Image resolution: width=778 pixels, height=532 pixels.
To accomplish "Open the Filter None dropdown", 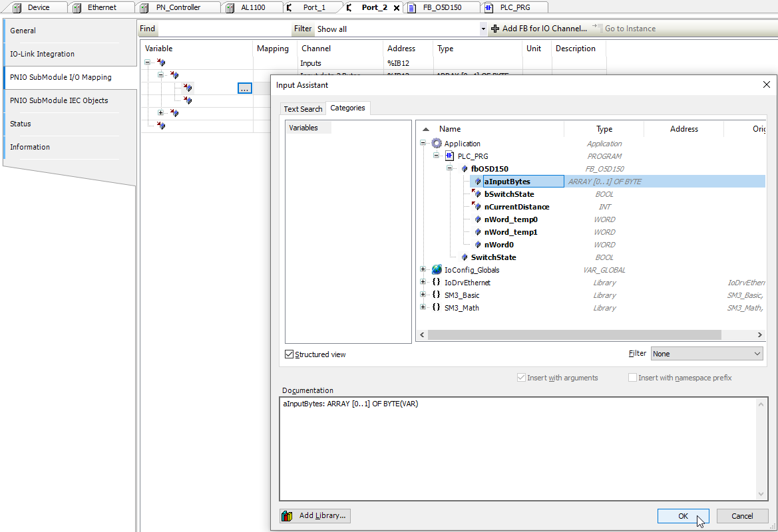I will click(706, 353).
